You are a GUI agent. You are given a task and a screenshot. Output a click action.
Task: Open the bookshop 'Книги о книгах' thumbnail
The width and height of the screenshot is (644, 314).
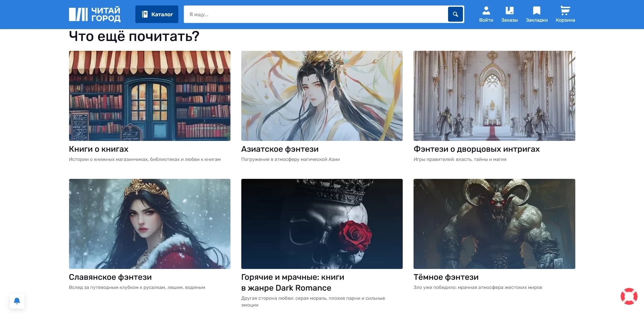click(x=150, y=96)
